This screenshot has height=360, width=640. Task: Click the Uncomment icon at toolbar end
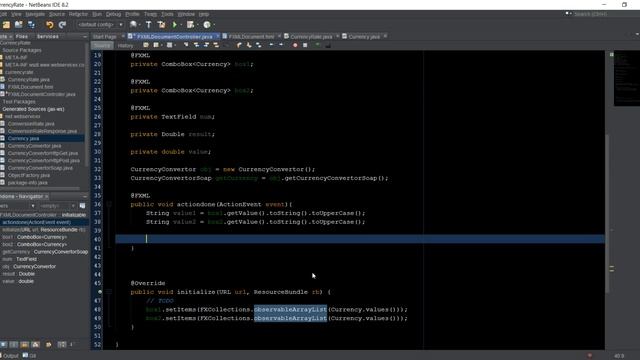328,45
